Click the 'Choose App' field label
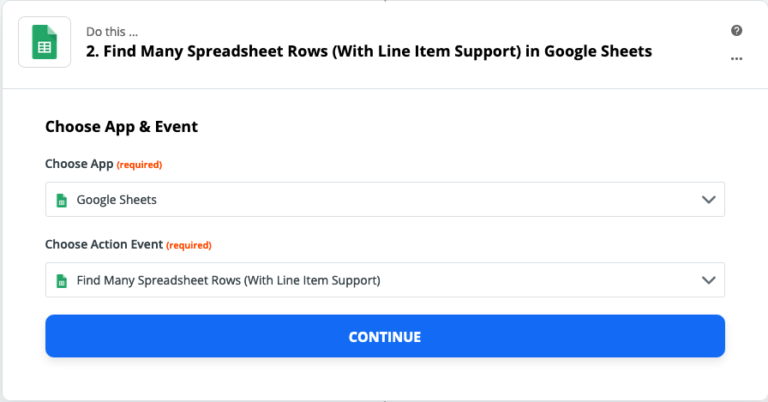Image resolution: width=768 pixels, height=402 pixels. tap(79, 164)
